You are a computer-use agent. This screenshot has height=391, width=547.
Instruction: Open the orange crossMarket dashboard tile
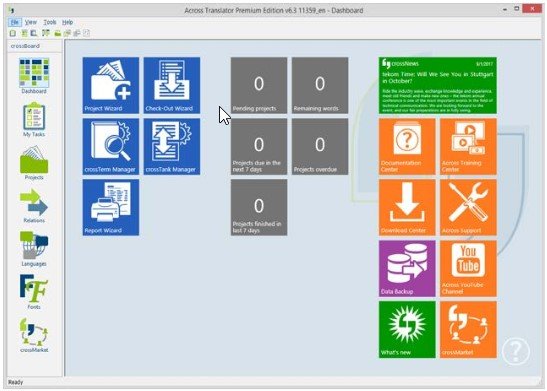point(468,330)
